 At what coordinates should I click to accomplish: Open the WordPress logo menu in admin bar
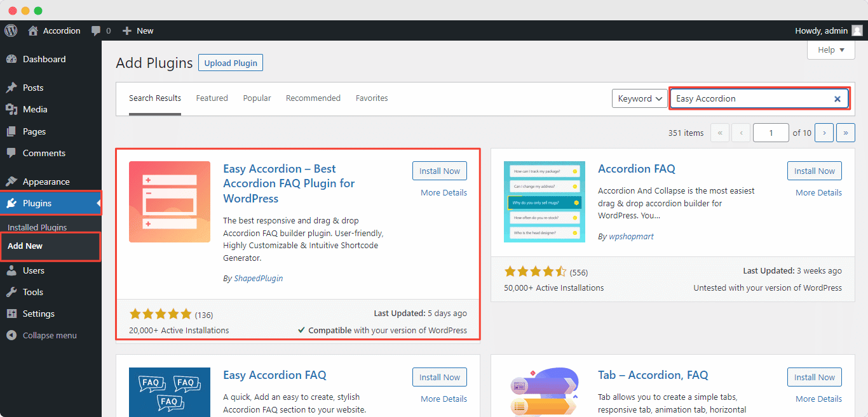pyautogui.click(x=10, y=30)
